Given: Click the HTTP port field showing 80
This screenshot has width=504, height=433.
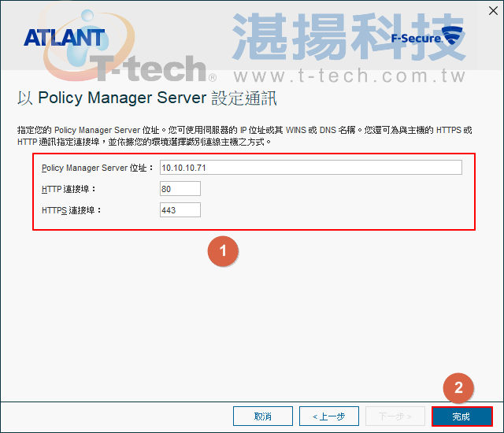Looking at the screenshot, I should 180,189.
